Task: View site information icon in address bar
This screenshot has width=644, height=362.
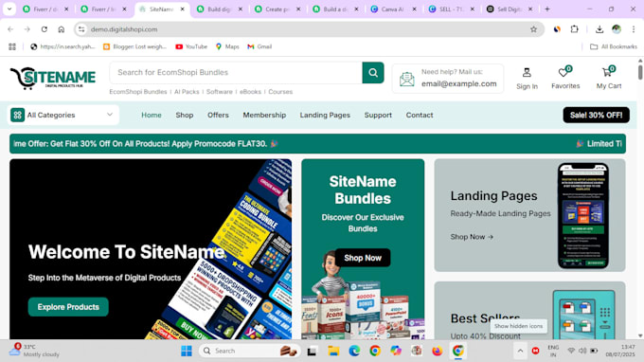Action: coord(81,29)
